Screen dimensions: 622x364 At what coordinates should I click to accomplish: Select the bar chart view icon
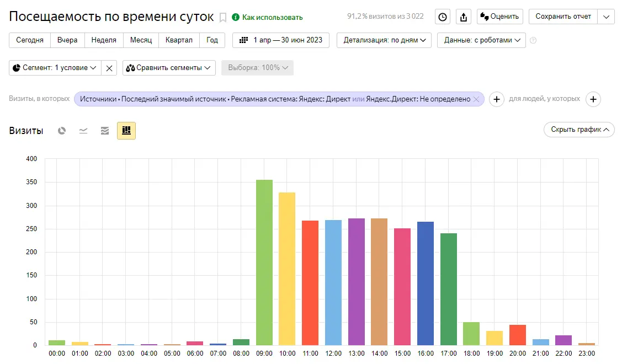point(126,131)
